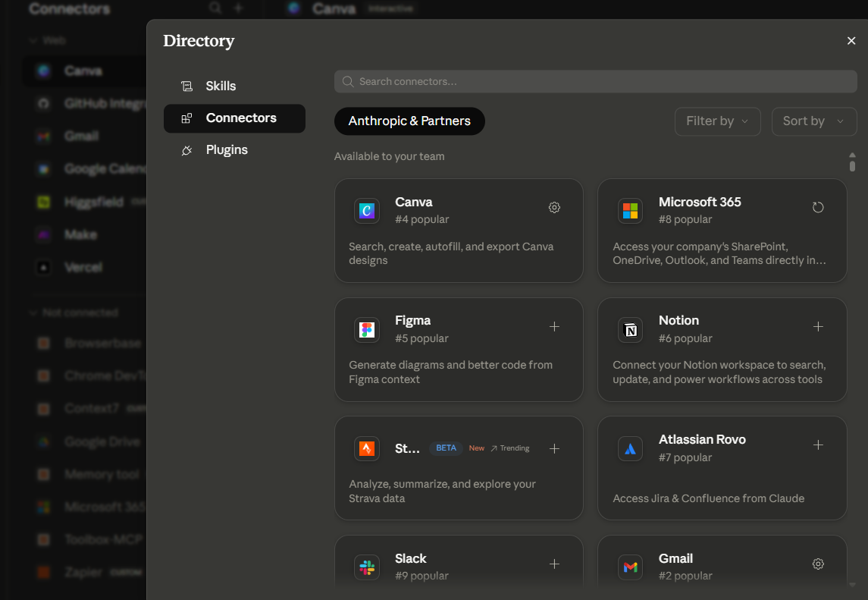Click the Connectors blocks icon
Image resolution: width=868 pixels, height=600 pixels.
coord(186,118)
